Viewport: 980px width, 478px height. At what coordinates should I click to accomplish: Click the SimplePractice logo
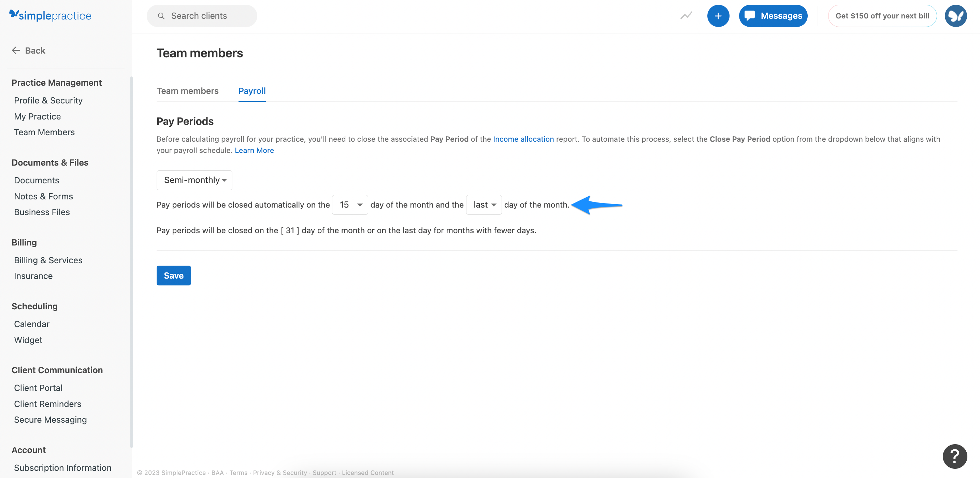[50, 16]
